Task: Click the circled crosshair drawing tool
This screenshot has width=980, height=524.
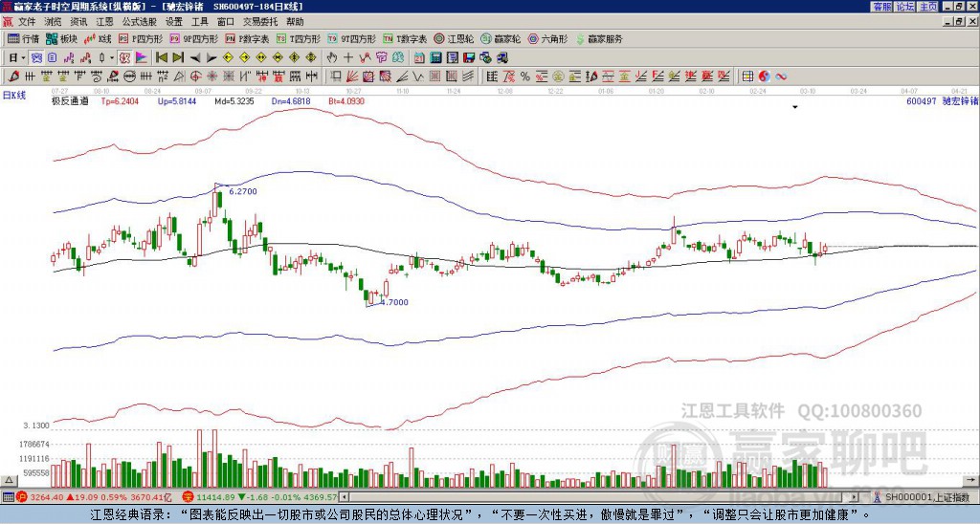Action: (195, 76)
